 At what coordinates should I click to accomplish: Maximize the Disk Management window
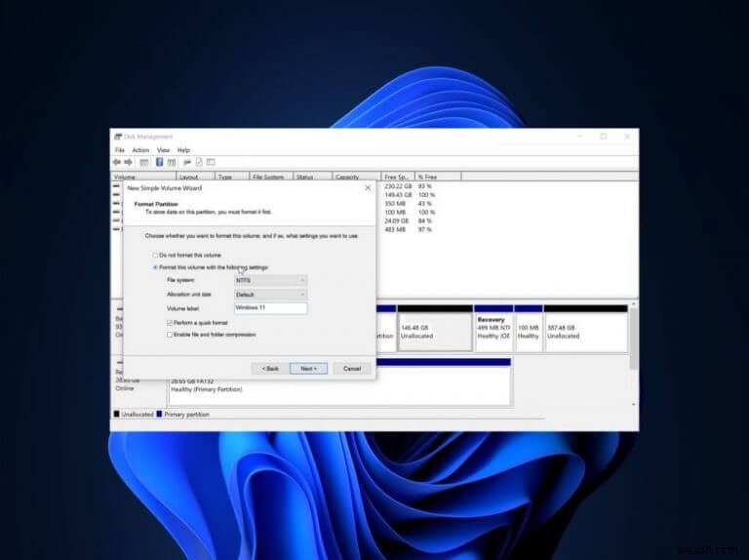click(x=604, y=137)
